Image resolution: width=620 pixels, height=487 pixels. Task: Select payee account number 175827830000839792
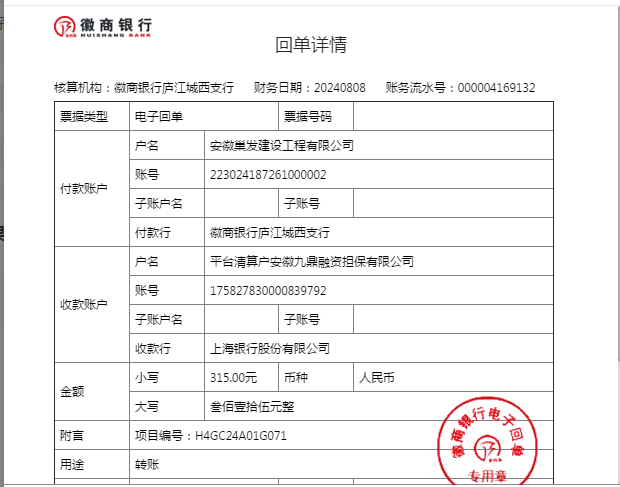tap(268, 291)
